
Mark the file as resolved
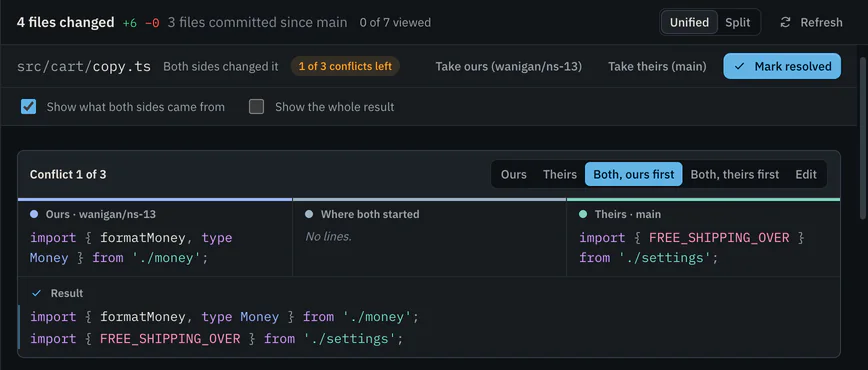[x=782, y=66]
